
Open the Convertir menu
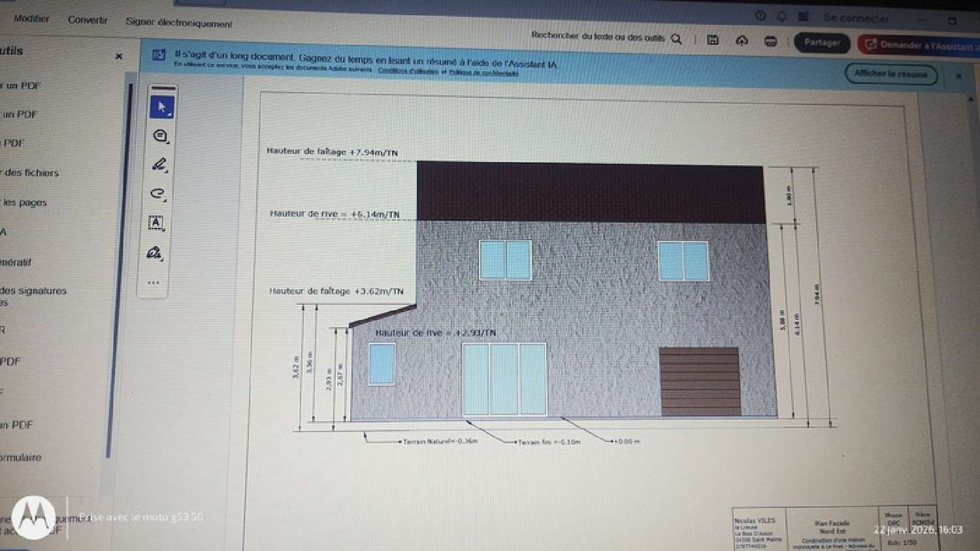tap(88, 20)
